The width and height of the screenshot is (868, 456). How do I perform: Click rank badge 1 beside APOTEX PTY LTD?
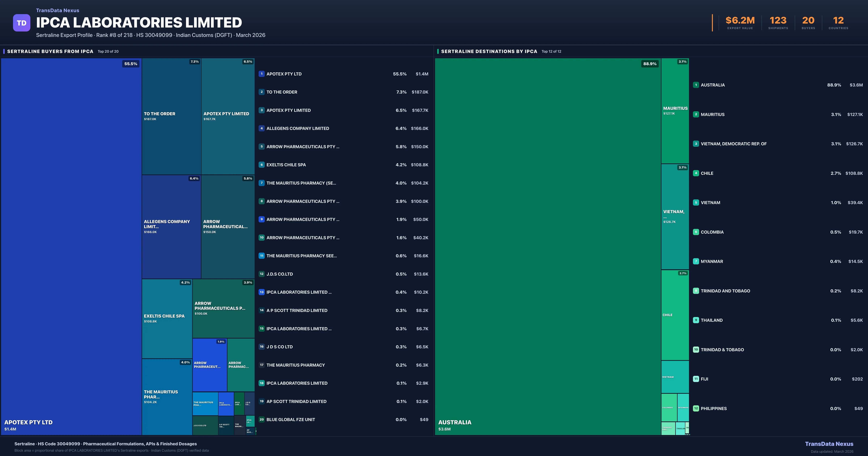tap(261, 74)
